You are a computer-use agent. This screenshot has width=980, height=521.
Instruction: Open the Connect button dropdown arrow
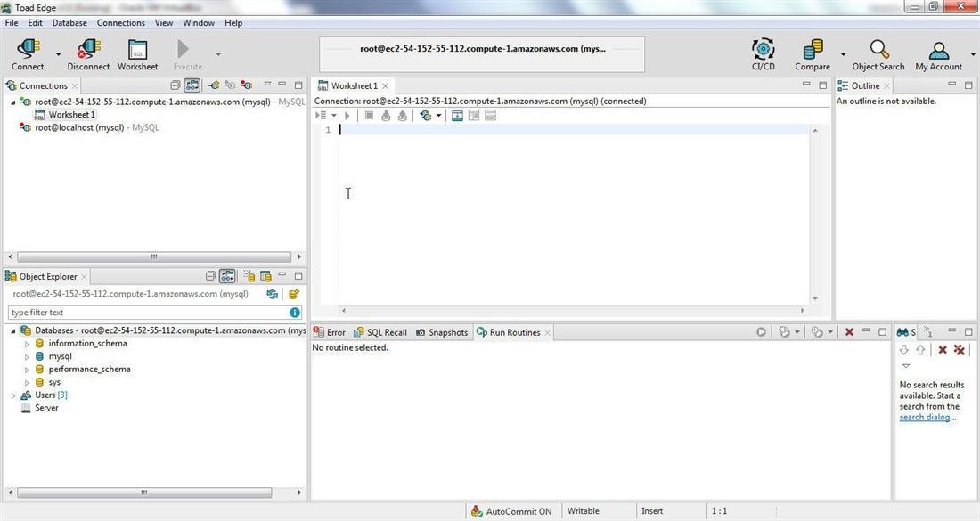[x=58, y=54]
